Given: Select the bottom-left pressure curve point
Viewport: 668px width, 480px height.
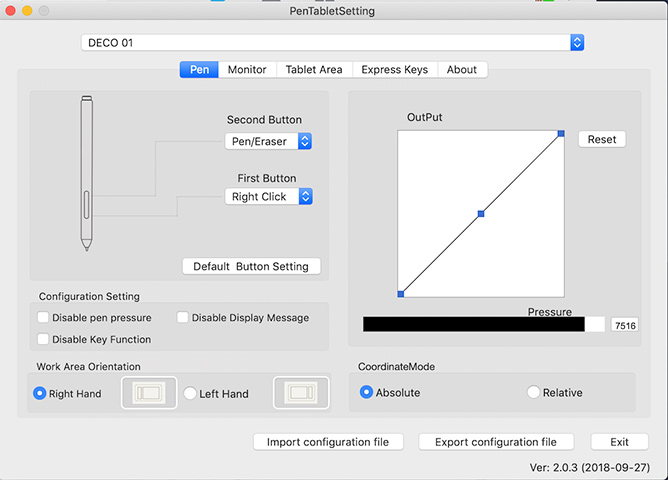Looking at the screenshot, I should pyautogui.click(x=401, y=294).
